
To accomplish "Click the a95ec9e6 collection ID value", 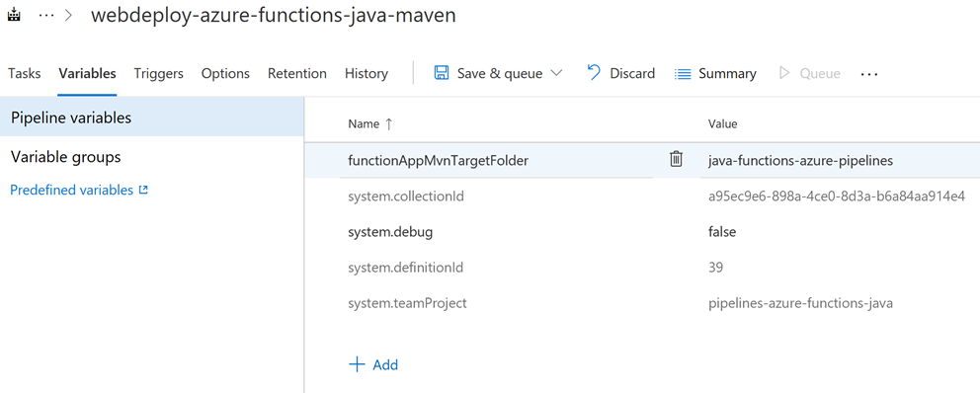I will tap(837, 196).
